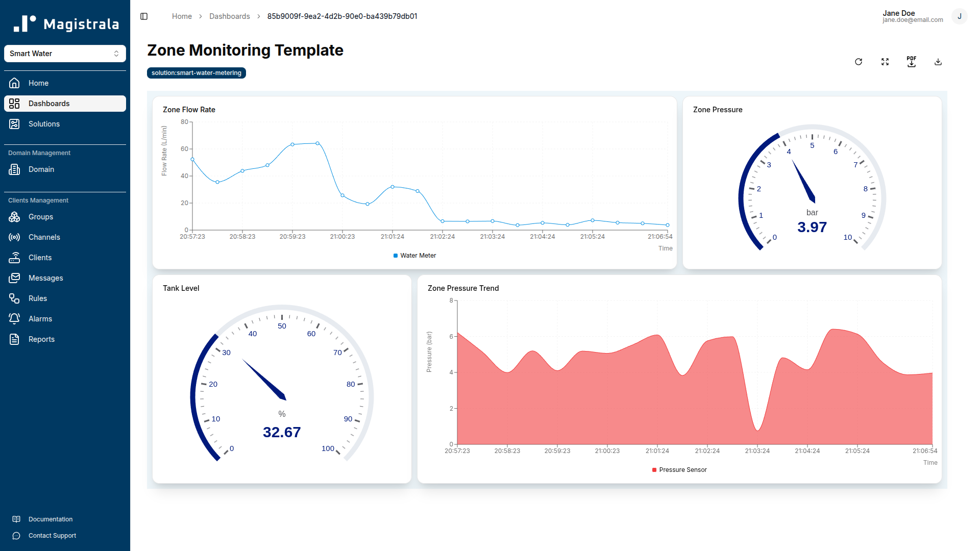The height and width of the screenshot is (551, 980).
Task: Toggle the Water Meter series visibility
Action: coord(414,255)
